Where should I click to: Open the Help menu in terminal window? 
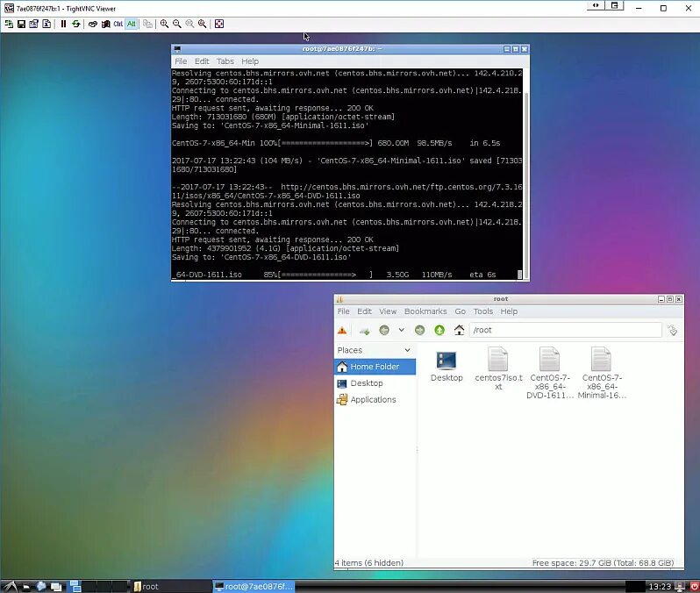(250, 61)
